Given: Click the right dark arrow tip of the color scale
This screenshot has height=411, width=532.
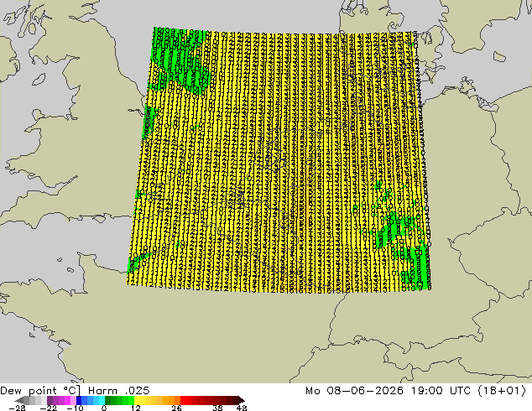Looking at the screenshot, I should click(242, 400).
